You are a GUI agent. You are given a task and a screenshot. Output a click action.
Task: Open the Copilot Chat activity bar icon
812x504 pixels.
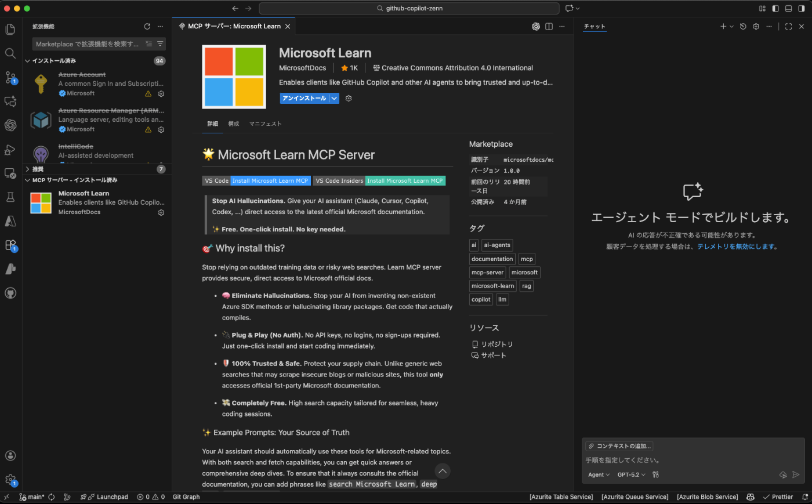10,101
